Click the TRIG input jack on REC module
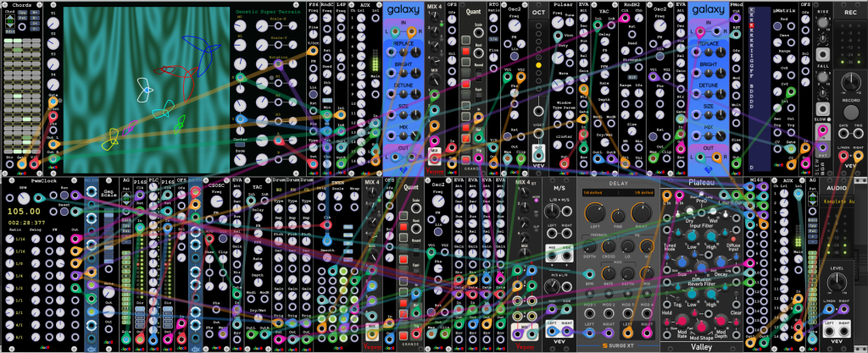 [858, 135]
